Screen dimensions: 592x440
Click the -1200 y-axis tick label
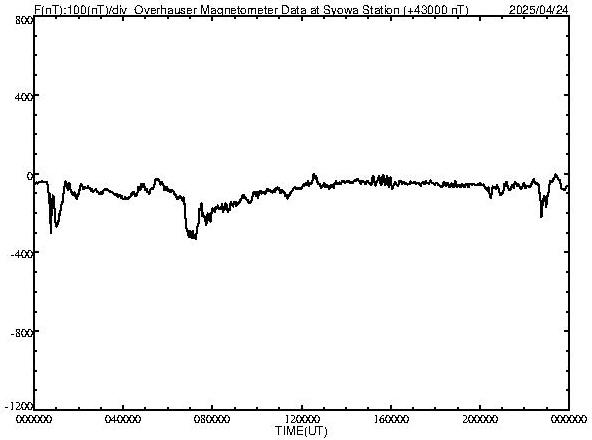click(19, 406)
